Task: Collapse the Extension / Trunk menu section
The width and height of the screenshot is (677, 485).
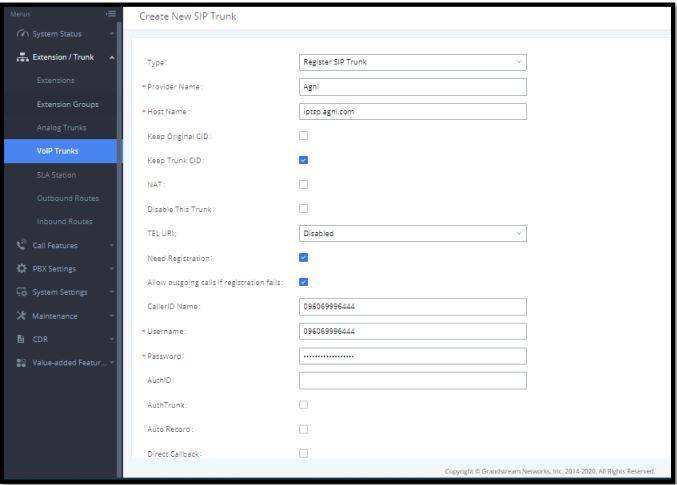Action: (x=111, y=57)
